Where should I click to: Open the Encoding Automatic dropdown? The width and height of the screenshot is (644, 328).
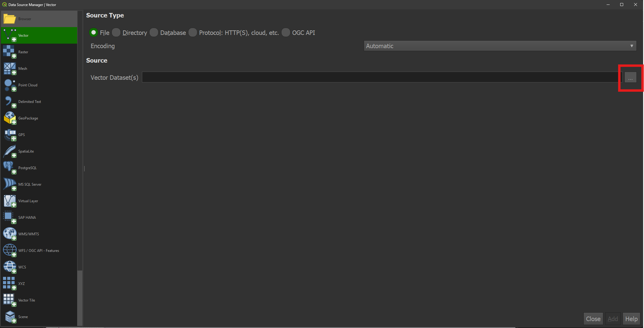[x=500, y=46]
